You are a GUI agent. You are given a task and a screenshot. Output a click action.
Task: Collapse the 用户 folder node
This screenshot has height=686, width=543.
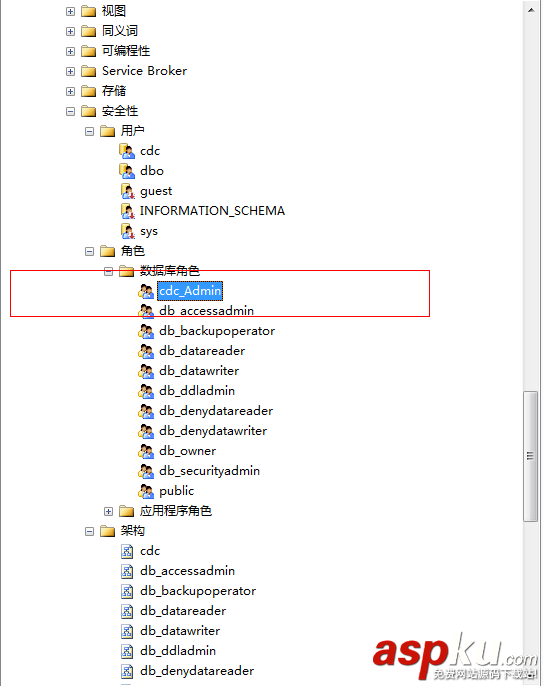point(90,131)
